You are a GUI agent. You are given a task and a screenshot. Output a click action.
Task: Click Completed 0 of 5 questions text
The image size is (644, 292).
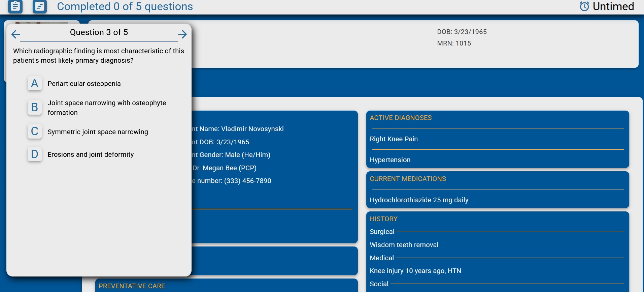click(x=125, y=6)
